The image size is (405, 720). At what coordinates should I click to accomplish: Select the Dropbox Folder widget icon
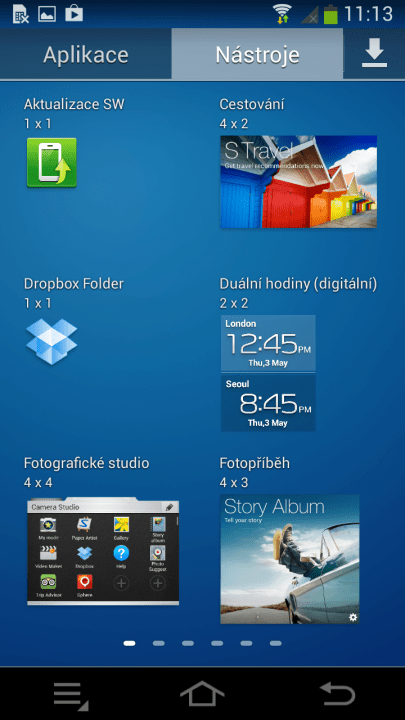tap(51, 342)
